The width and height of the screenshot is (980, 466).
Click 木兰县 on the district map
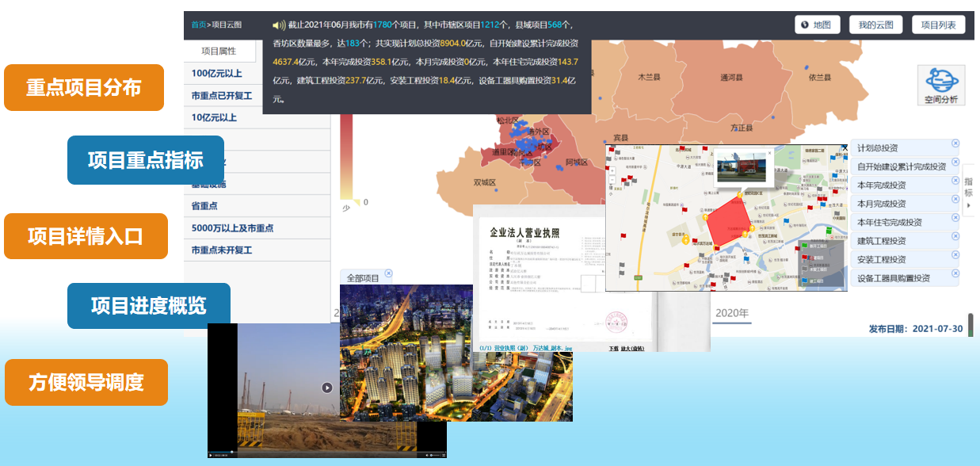point(651,78)
